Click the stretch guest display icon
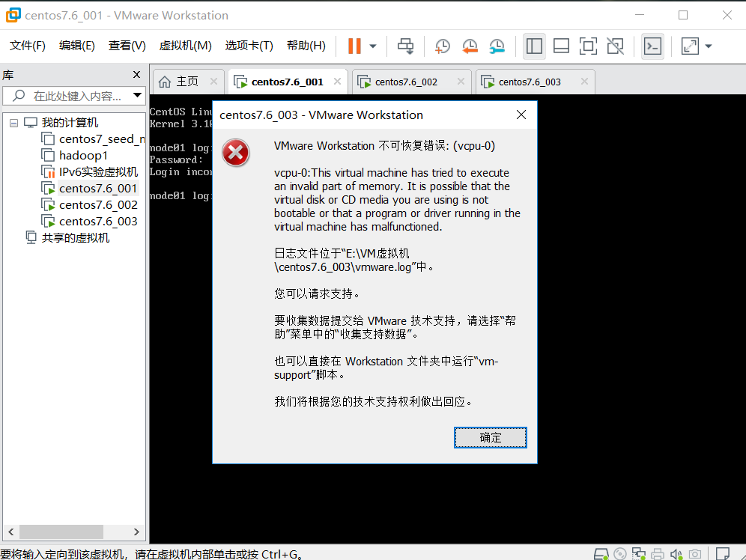Viewport: 746px width, 560px height. click(x=690, y=46)
